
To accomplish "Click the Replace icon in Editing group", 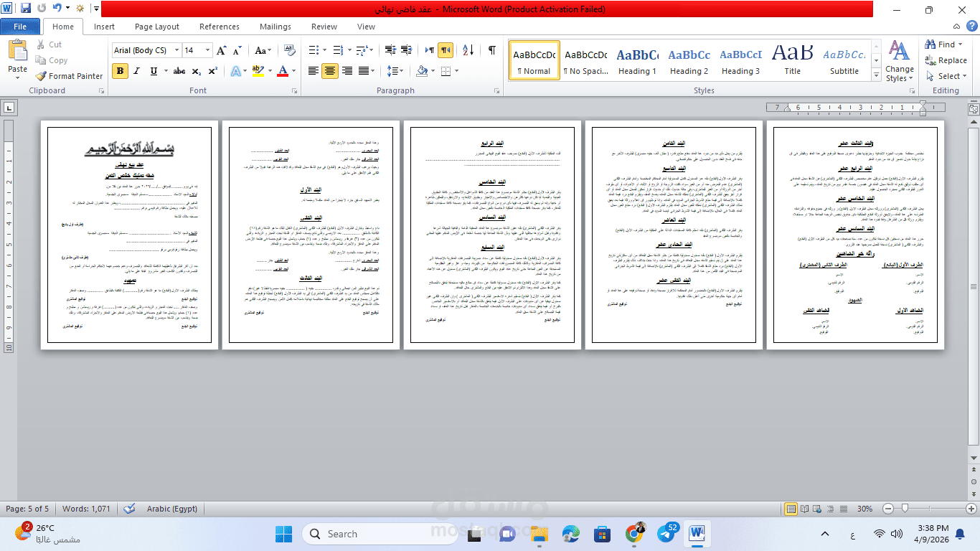I will click(x=930, y=60).
